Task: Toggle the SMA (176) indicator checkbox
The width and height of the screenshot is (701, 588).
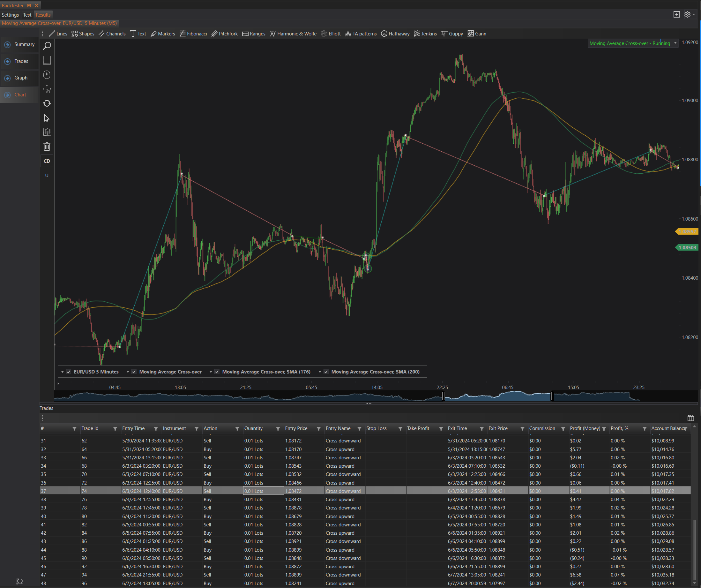Action: tap(217, 372)
